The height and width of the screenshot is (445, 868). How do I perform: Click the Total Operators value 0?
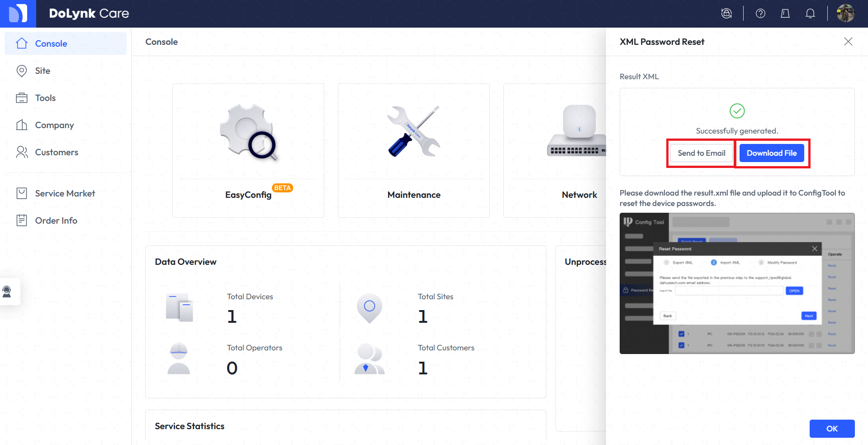[x=232, y=368]
